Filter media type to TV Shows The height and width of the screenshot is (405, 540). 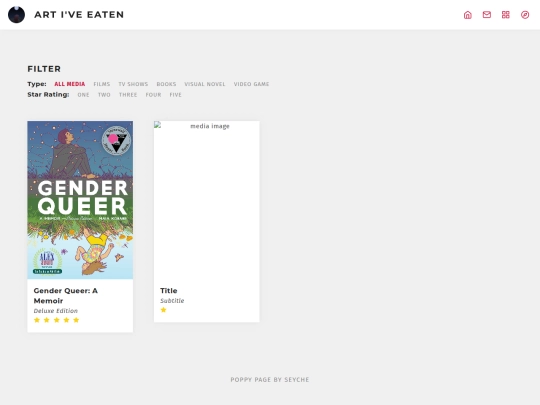[x=133, y=84]
